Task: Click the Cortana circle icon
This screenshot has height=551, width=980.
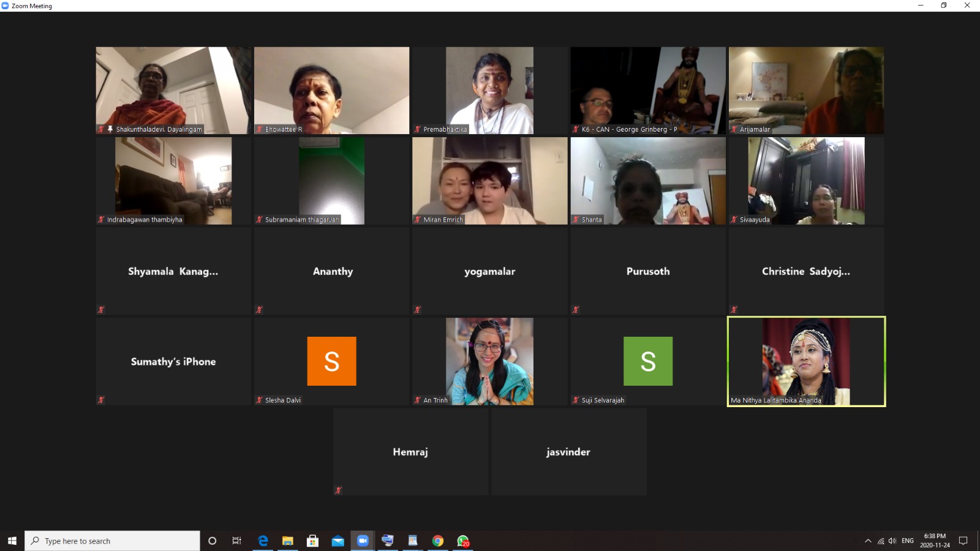Action: pyautogui.click(x=213, y=541)
